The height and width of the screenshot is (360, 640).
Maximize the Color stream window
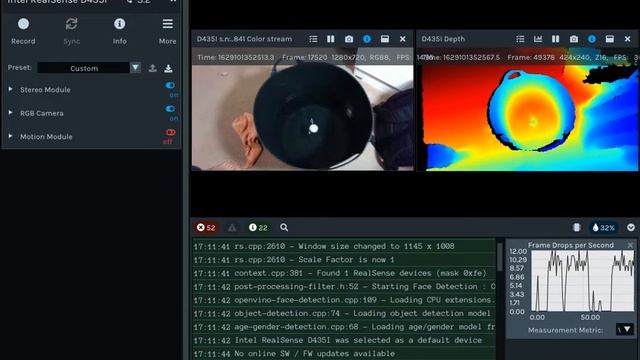click(x=384, y=39)
